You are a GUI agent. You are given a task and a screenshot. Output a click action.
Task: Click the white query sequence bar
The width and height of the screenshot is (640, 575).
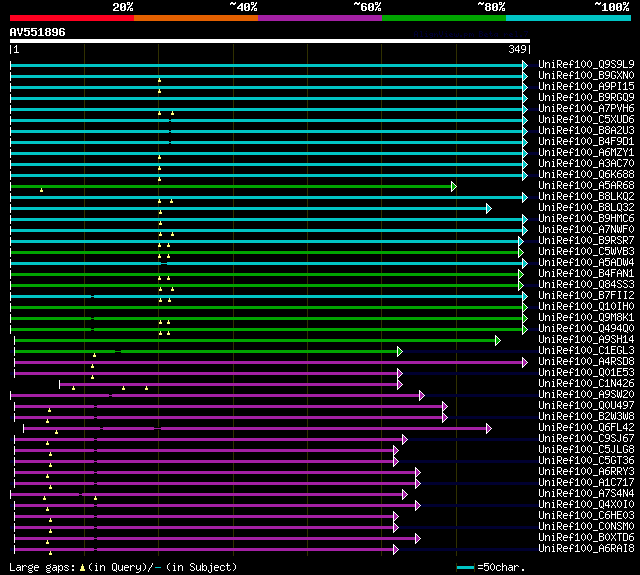point(270,41)
